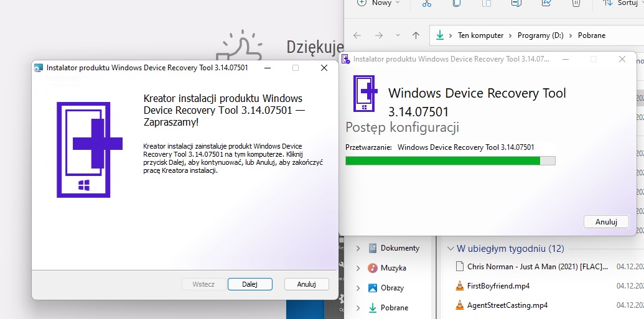Open Muzyka folder in the navigation pane

pyautogui.click(x=393, y=268)
